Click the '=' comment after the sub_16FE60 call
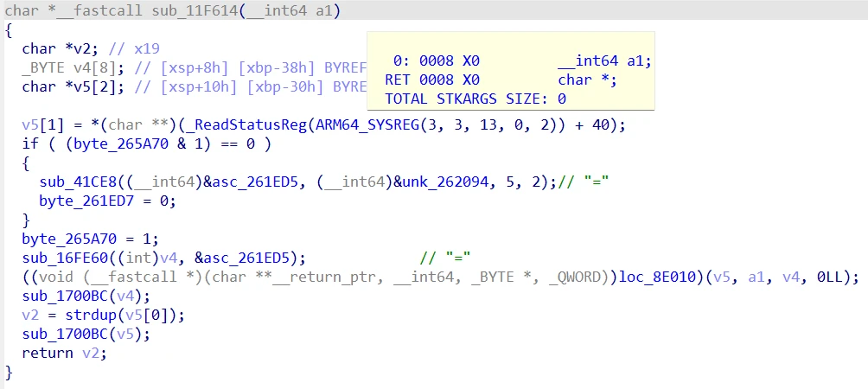Viewport: 868px width, 389px height. pyautogui.click(x=445, y=258)
